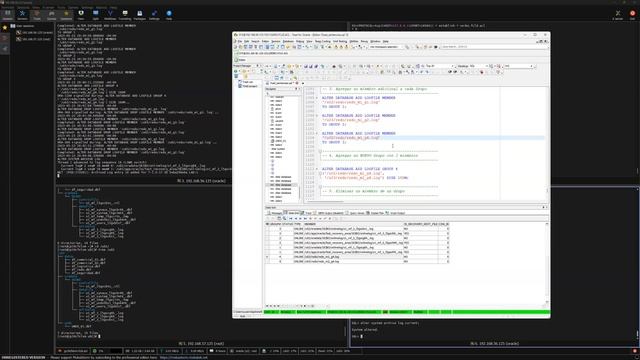Switch to the Explain Plan tab
The image size is (640, 360).
tap(375, 213)
